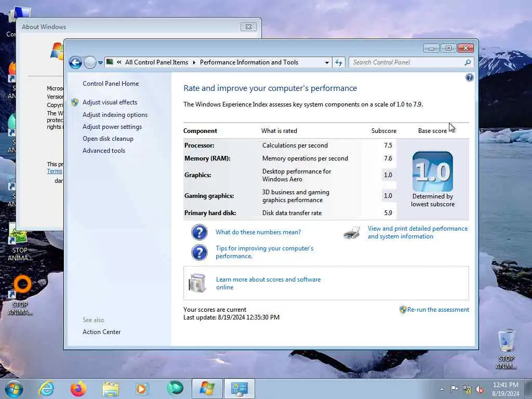
Task: Show hidden tray icons arrow
Action: 442,389
